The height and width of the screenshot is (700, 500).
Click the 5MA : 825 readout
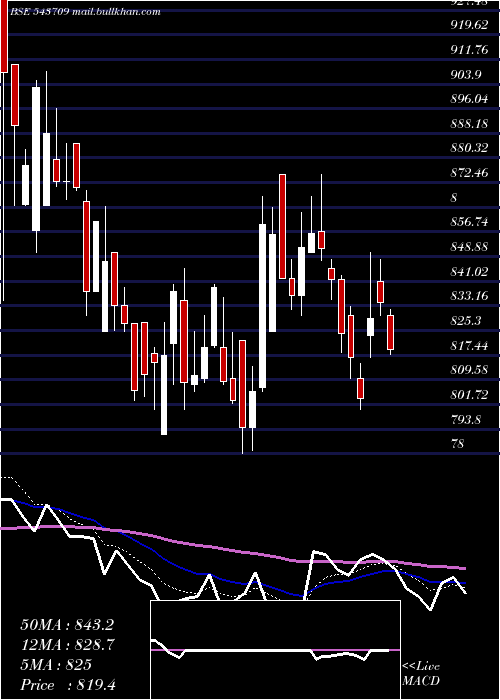pyautogui.click(x=56, y=665)
